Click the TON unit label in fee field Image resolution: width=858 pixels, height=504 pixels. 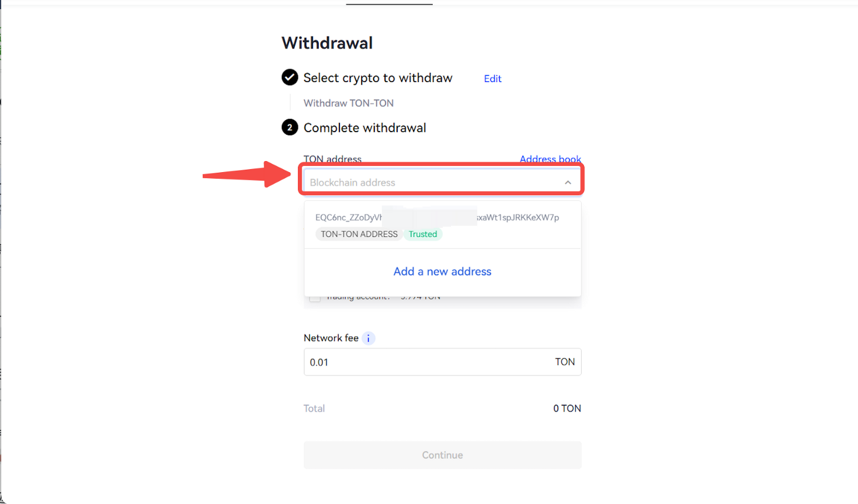[x=565, y=362]
